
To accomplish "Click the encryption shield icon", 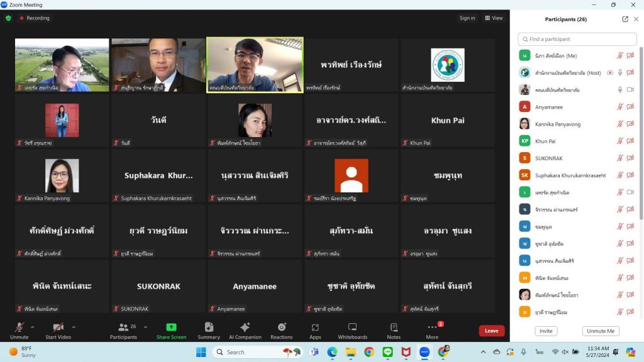I will click(8, 18).
